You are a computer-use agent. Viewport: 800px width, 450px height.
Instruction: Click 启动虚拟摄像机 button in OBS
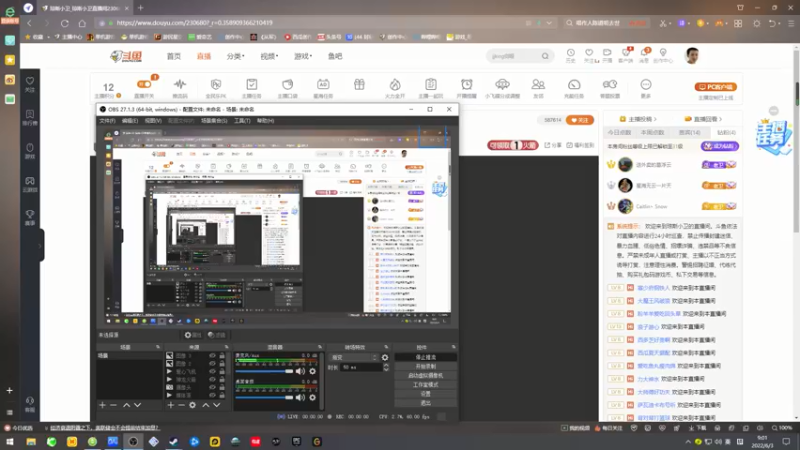426,376
